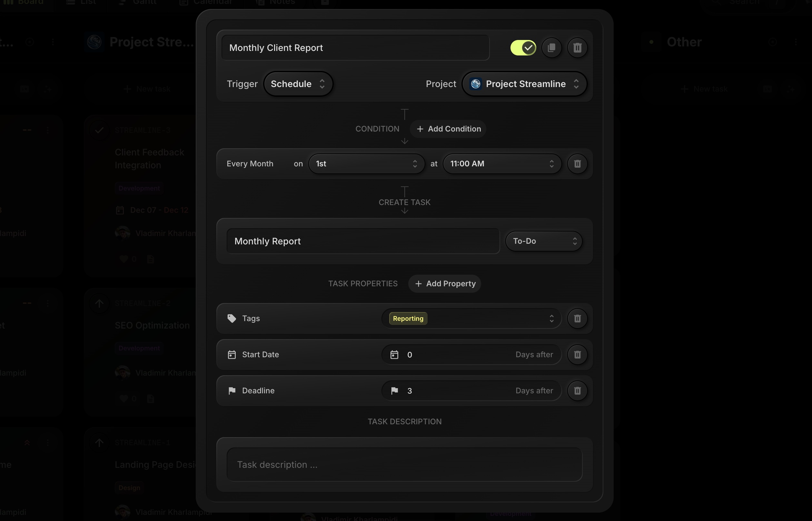Image resolution: width=812 pixels, height=521 pixels.
Task: Remove the Every Month schedule trigger
Action: 577,164
